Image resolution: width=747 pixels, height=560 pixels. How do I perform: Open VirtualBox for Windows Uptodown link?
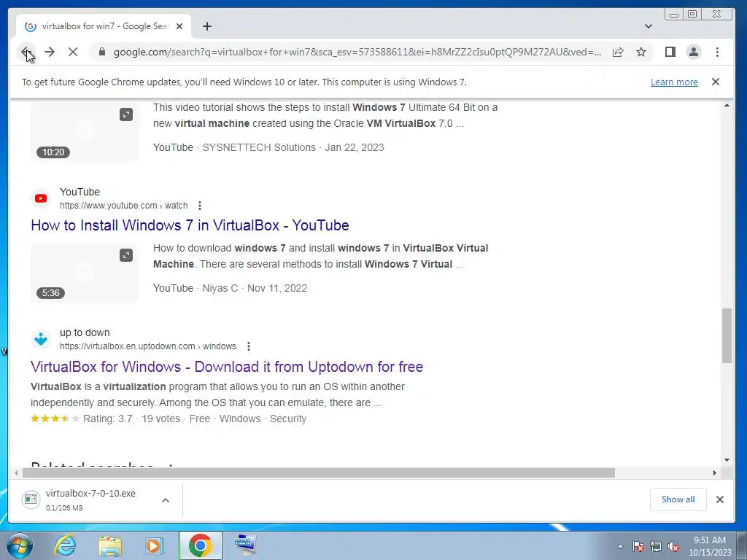pos(227,367)
